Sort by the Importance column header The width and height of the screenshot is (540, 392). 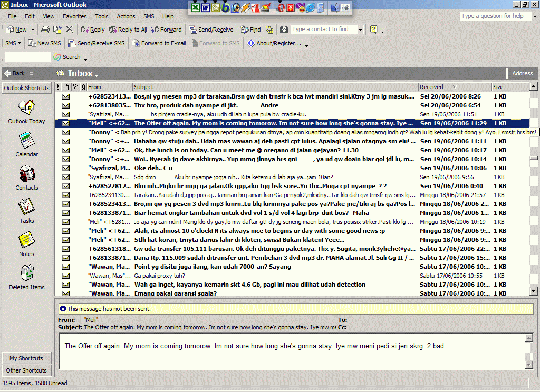click(x=58, y=87)
